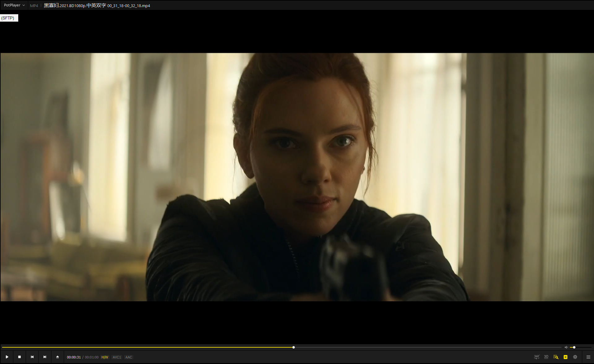
Task: Toggle the yellow playlist panel icon
Action: click(566, 357)
